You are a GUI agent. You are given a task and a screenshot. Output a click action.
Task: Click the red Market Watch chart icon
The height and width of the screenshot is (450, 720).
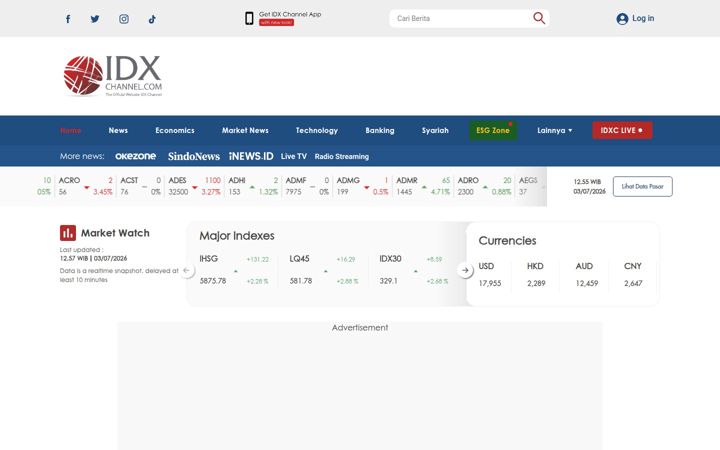coord(68,233)
